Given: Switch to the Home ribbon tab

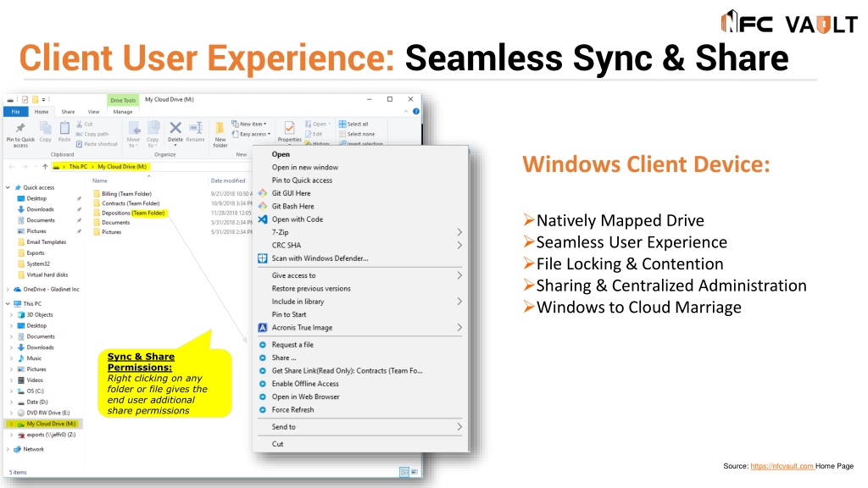Looking at the screenshot, I should 42,112.
